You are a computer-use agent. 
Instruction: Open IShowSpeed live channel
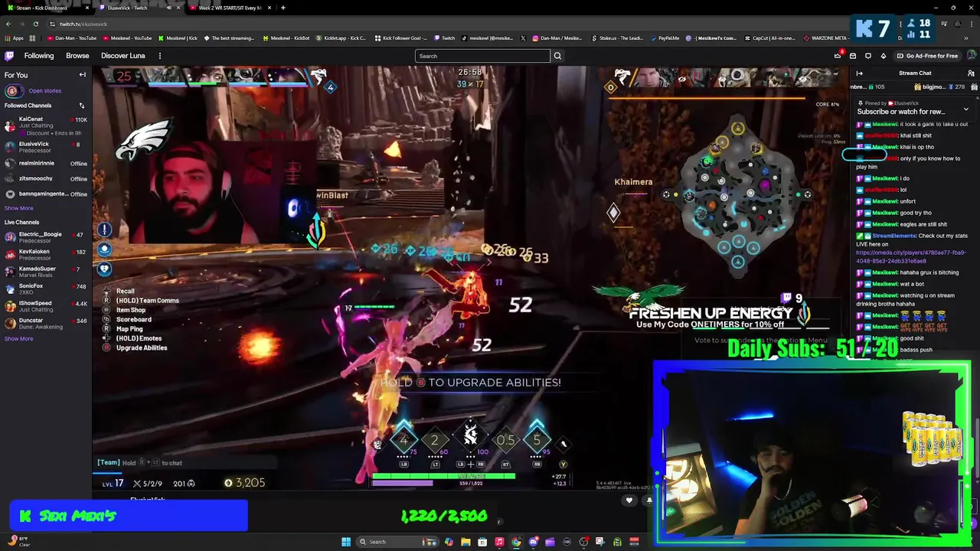coord(46,306)
